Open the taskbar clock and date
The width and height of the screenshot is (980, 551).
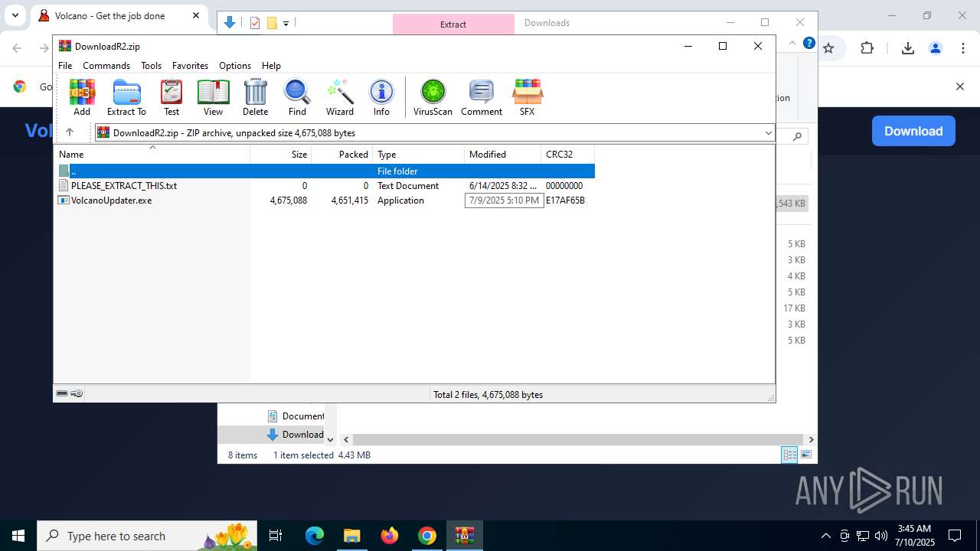coord(914,536)
